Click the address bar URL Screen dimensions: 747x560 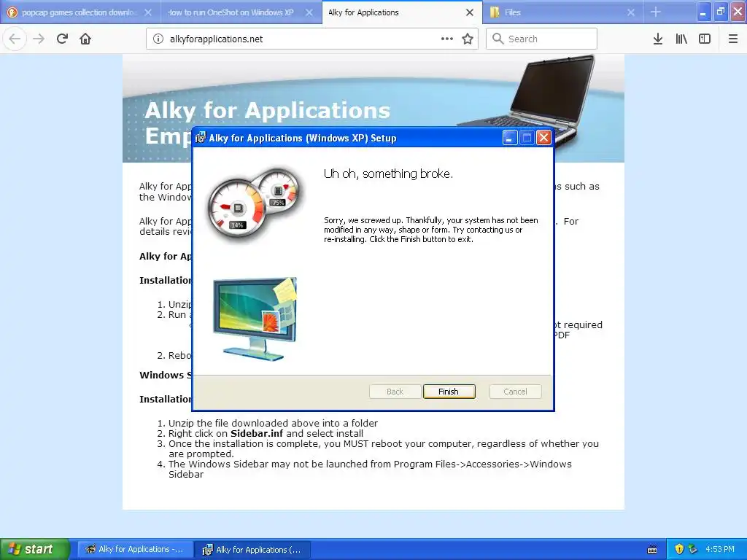coord(216,39)
